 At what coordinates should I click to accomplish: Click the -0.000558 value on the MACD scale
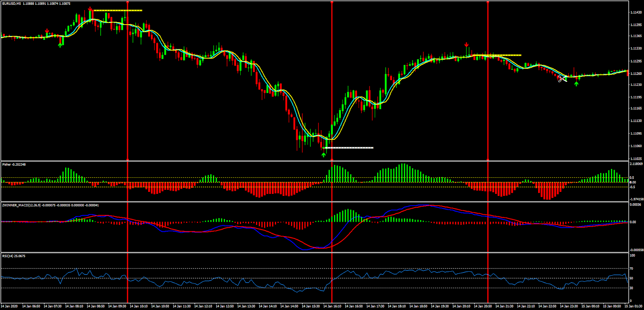636,250
